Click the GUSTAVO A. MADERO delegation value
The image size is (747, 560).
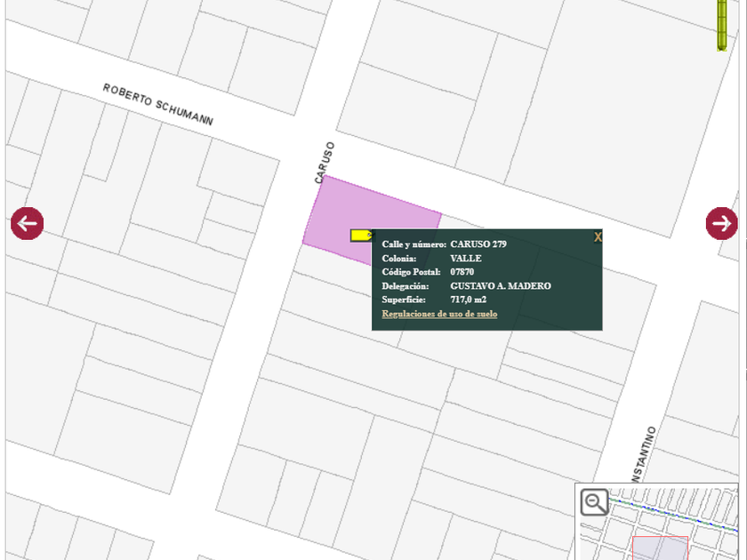point(501,286)
